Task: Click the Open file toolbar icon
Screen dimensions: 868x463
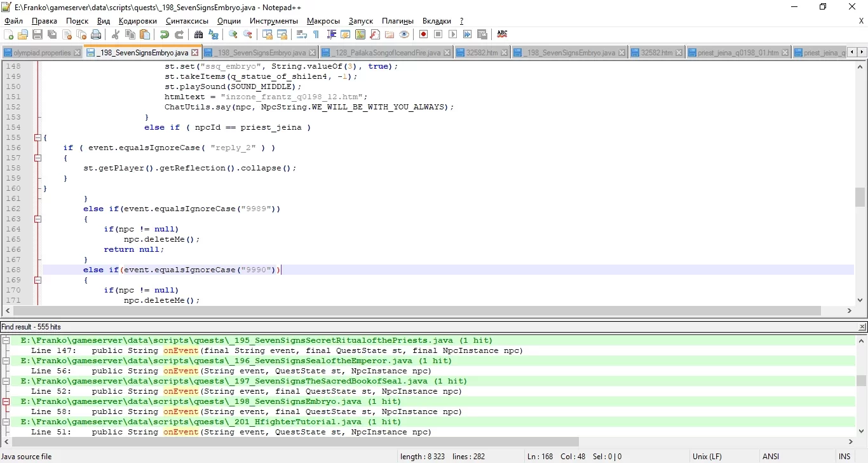Action: (23, 34)
